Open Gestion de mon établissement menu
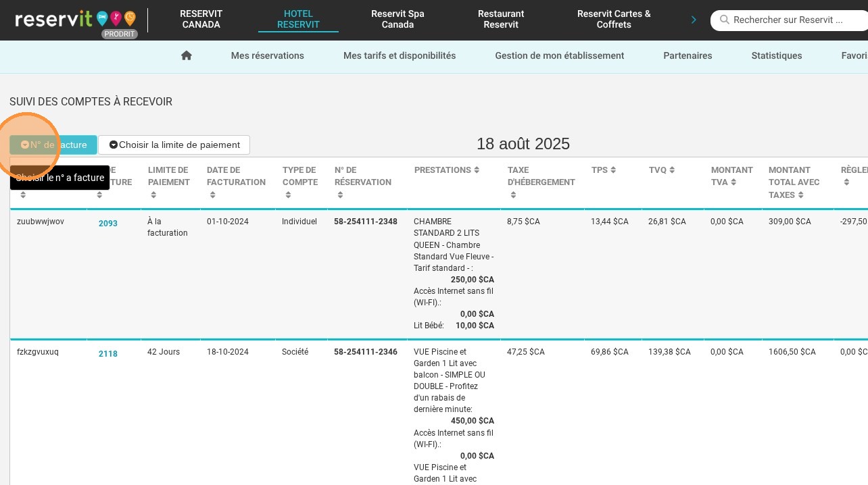 pyautogui.click(x=560, y=56)
